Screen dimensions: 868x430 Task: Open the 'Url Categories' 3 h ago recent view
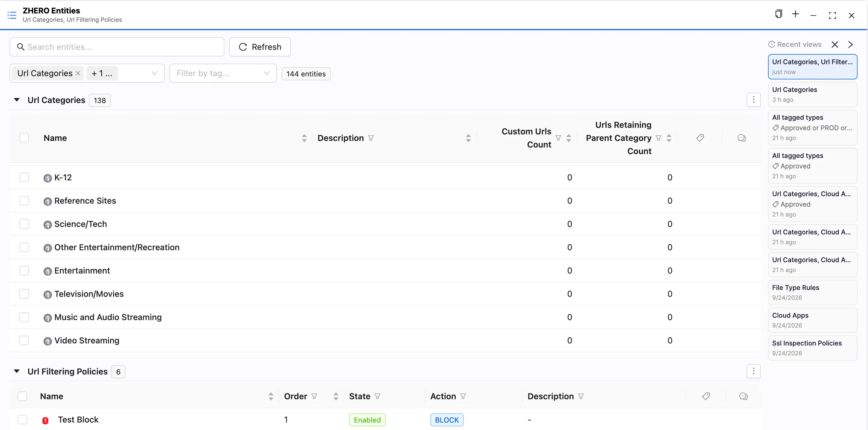click(x=813, y=94)
